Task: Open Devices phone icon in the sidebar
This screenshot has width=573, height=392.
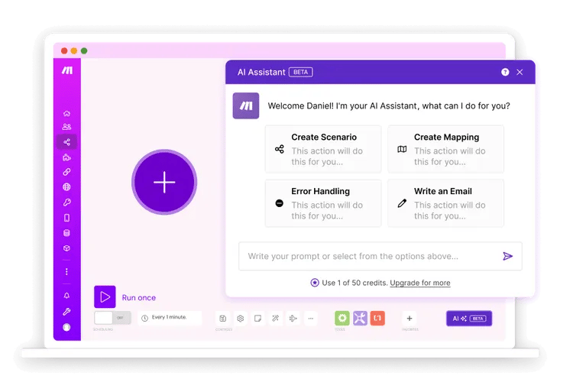Action: [66, 218]
